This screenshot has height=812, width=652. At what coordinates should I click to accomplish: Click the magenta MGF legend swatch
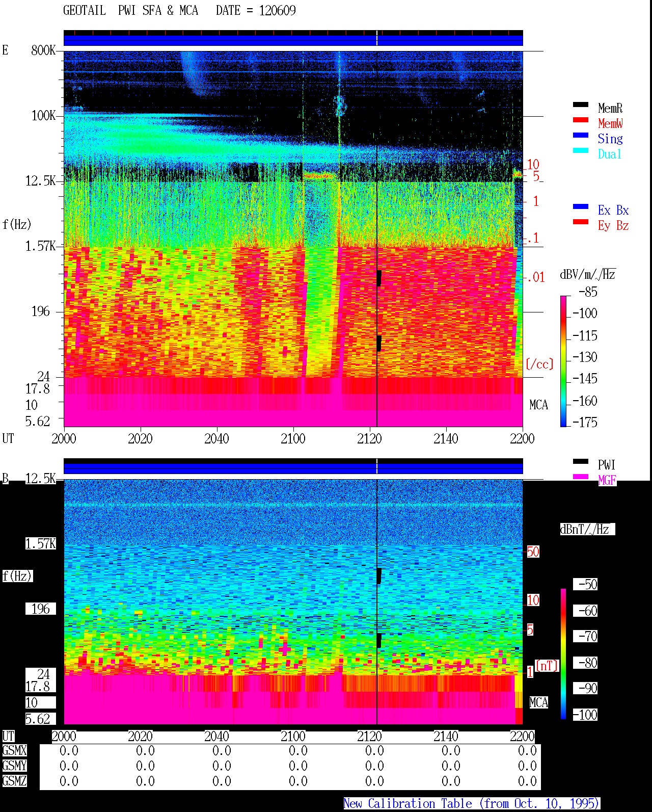click(x=581, y=477)
